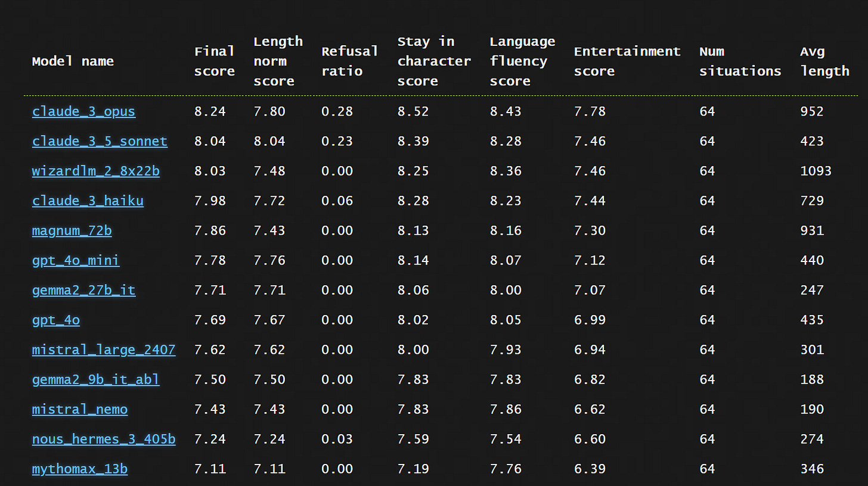Select stay in character 7.19 for mythomax_13b
This screenshot has width=868, height=486.
413,469
